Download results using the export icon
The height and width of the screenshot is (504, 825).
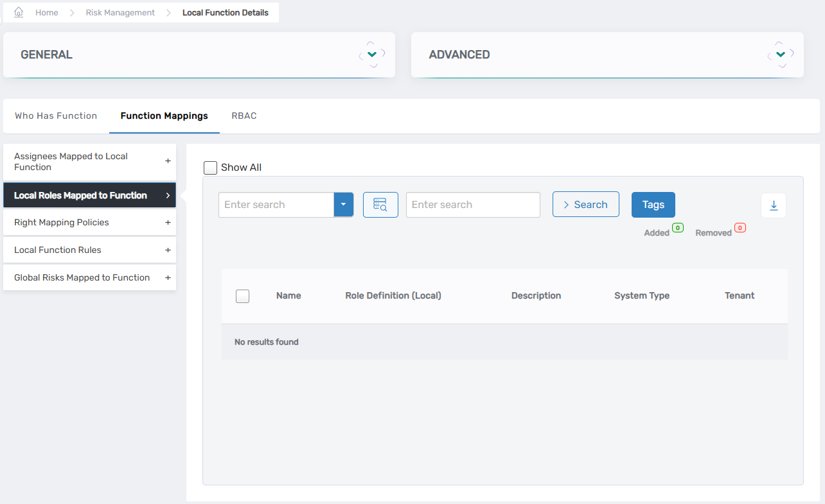(x=774, y=205)
